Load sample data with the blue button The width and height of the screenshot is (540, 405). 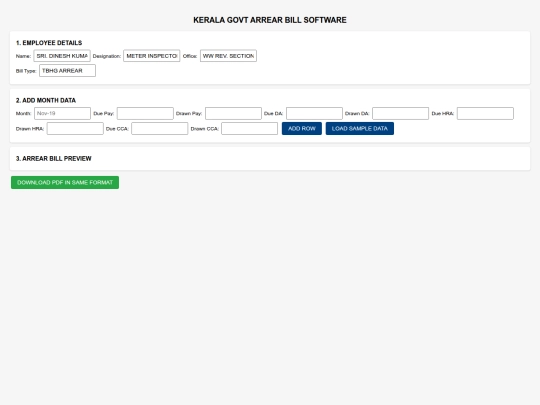(x=360, y=128)
